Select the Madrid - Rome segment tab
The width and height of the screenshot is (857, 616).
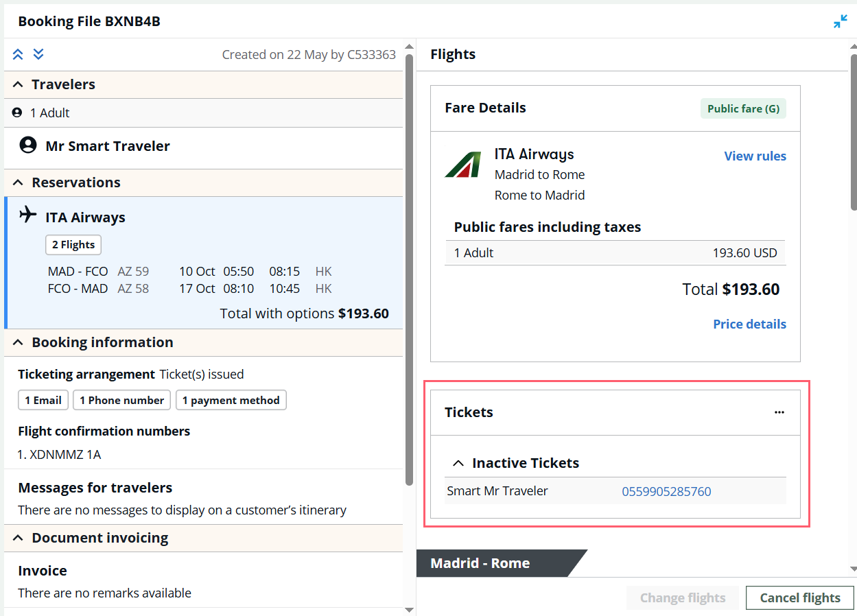501,563
